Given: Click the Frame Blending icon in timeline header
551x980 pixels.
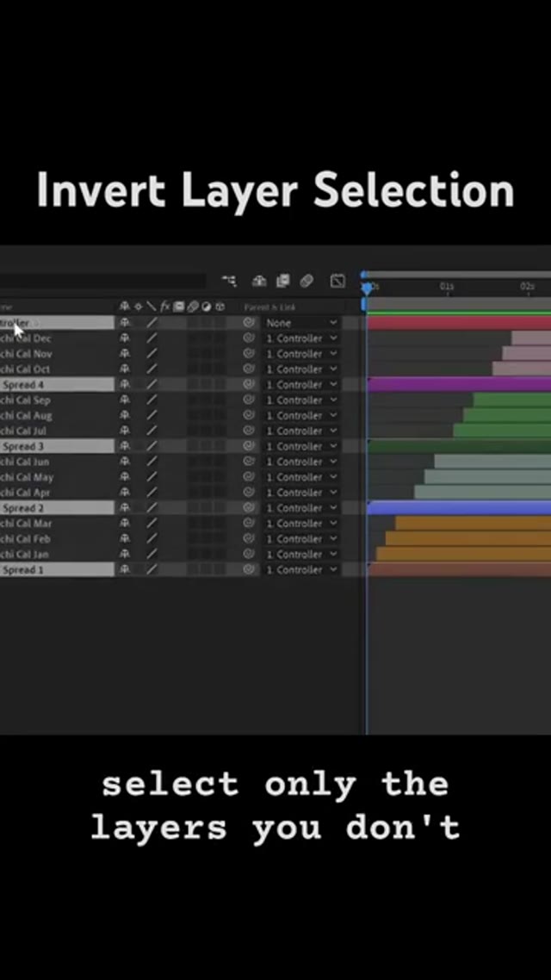Looking at the screenshot, I should pos(282,281).
